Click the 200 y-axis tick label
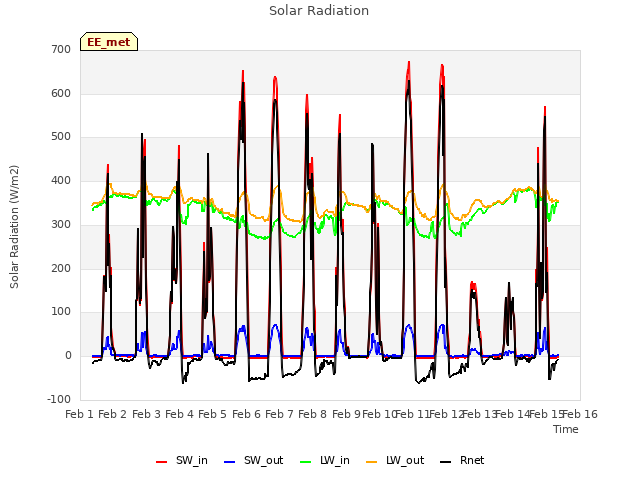The width and height of the screenshot is (640, 480). coord(61,269)
